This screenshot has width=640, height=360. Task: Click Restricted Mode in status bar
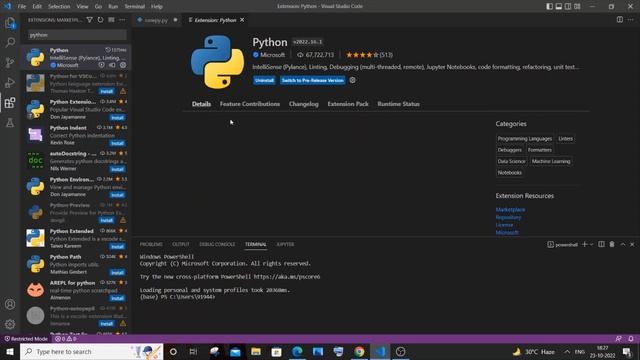(x=26, y=339)
